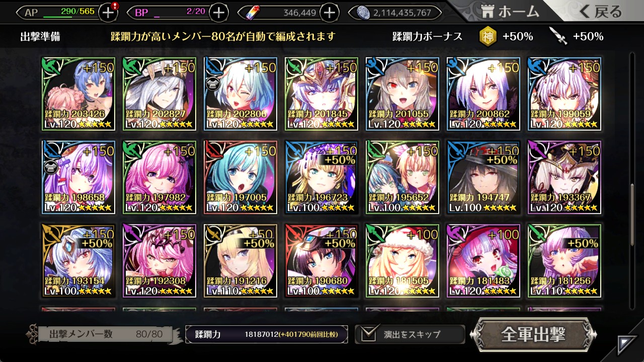Toggle the 演出をスキップ checkbox

click(369, 334)
